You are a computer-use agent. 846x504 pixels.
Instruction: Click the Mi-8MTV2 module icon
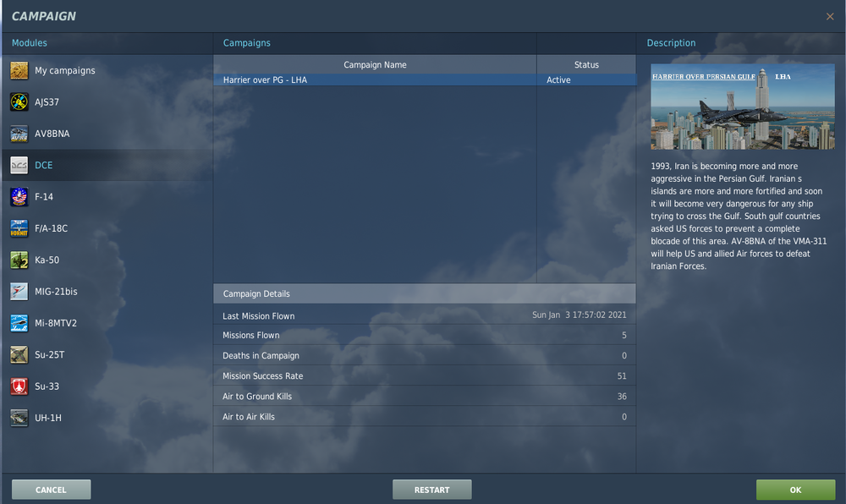pos(19,323)
